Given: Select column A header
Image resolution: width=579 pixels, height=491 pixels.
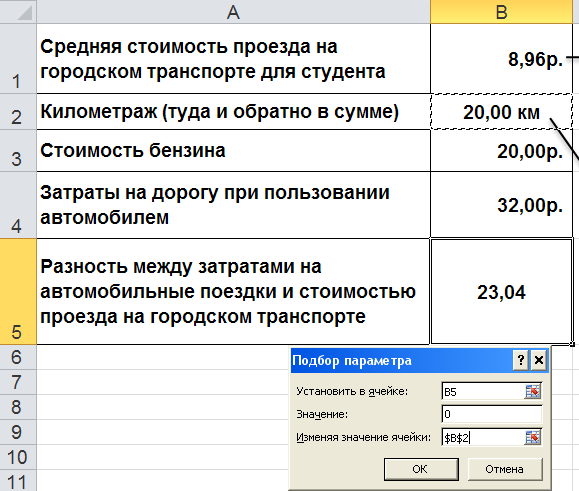Looking at the screenshot, I should [x=233, y=12].
